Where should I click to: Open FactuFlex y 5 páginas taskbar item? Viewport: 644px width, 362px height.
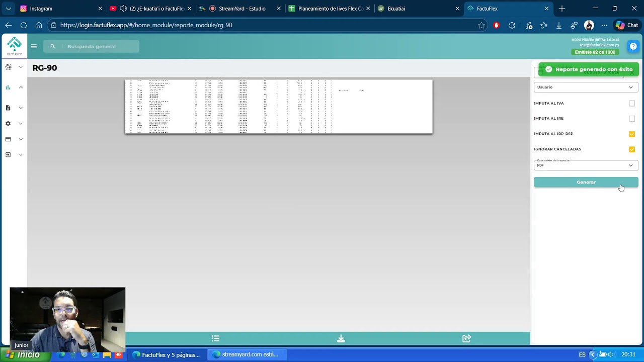click(x=167, y=355)
